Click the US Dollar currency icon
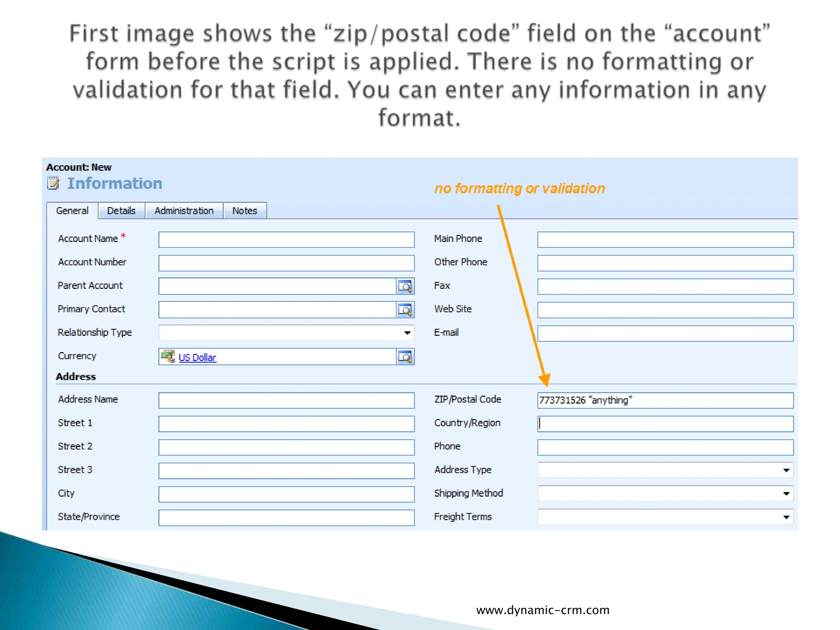Screen dimensions: 840x630 click(x=168, y=356)
